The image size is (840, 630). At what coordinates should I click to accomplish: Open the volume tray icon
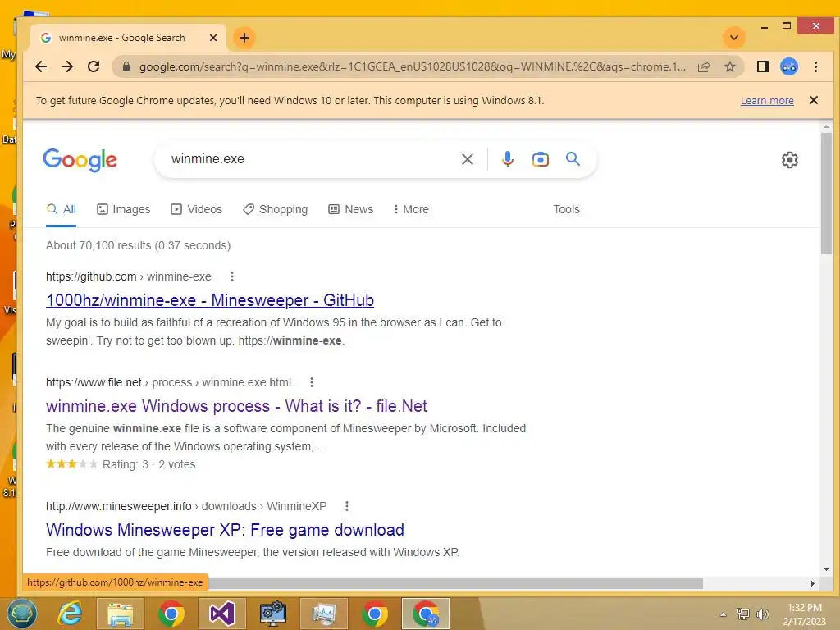click(762, 614)
